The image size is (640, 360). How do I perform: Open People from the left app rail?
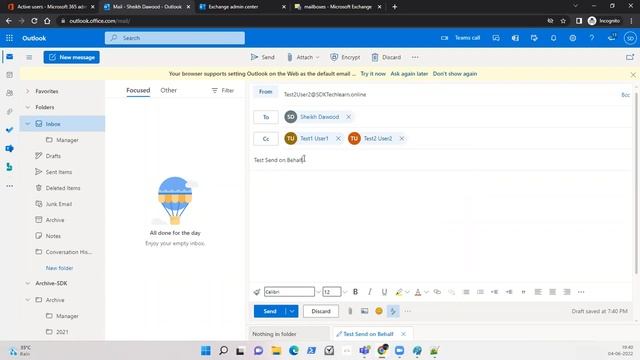point(9,93)
